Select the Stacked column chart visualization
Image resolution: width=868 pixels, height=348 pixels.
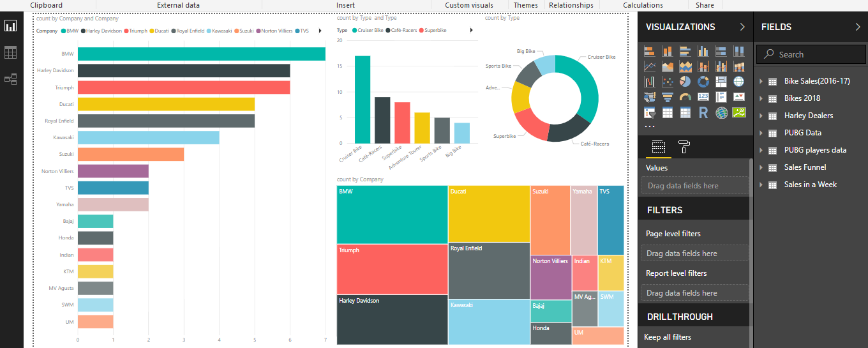[x=668, y=51]
